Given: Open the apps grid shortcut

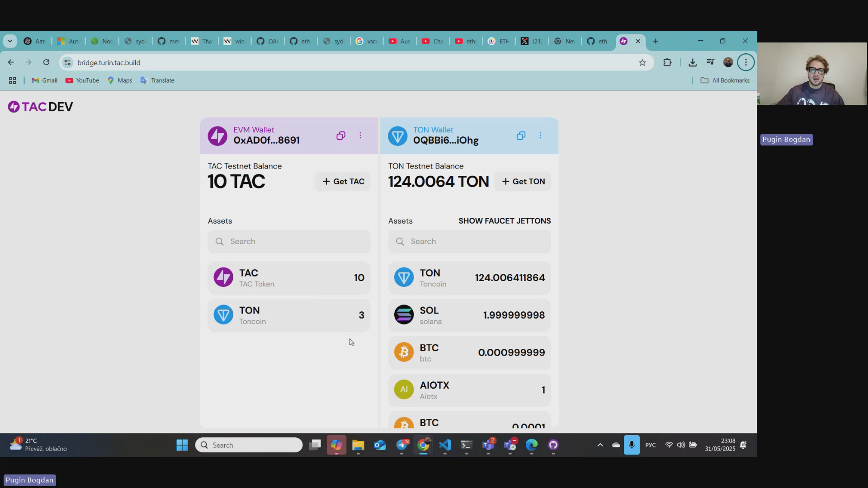Looking at the screenshot, I should click(13, 80).
